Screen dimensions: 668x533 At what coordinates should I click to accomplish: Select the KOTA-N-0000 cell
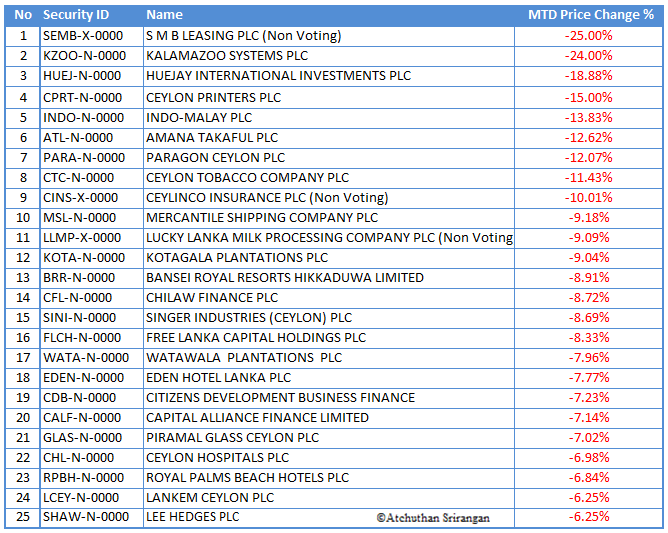[x=84, y=258]
